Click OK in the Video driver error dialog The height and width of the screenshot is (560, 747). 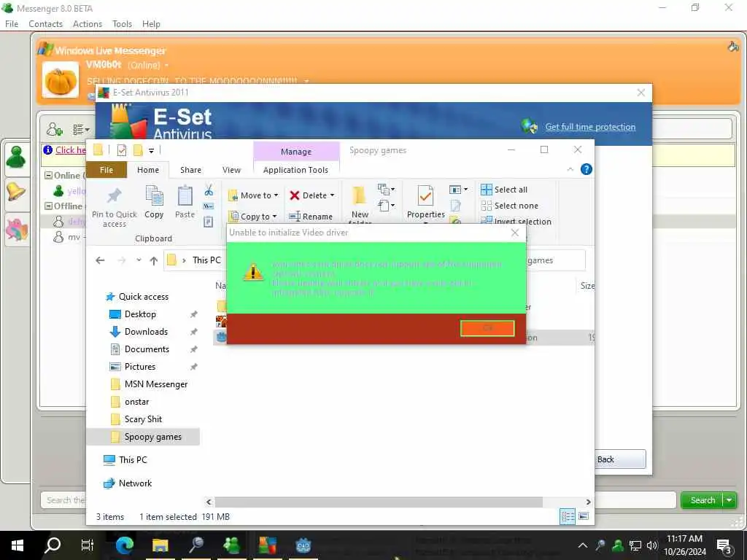(x=487, y=328)
